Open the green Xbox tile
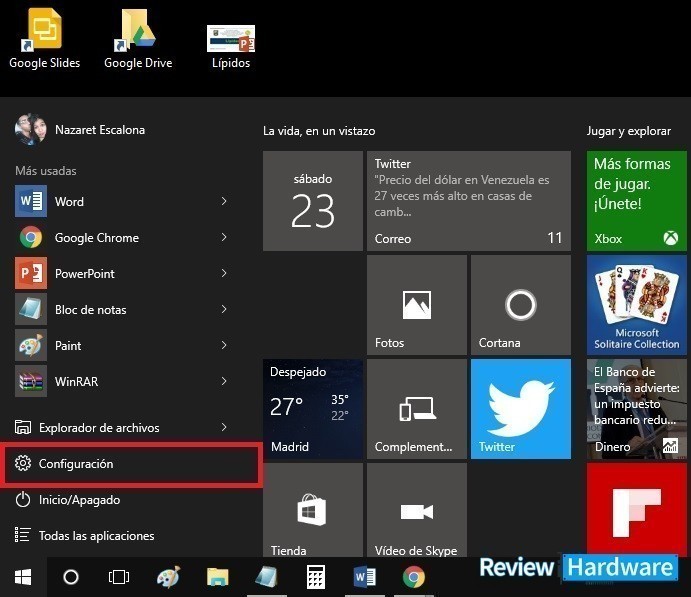 click(x=637, y=201)
